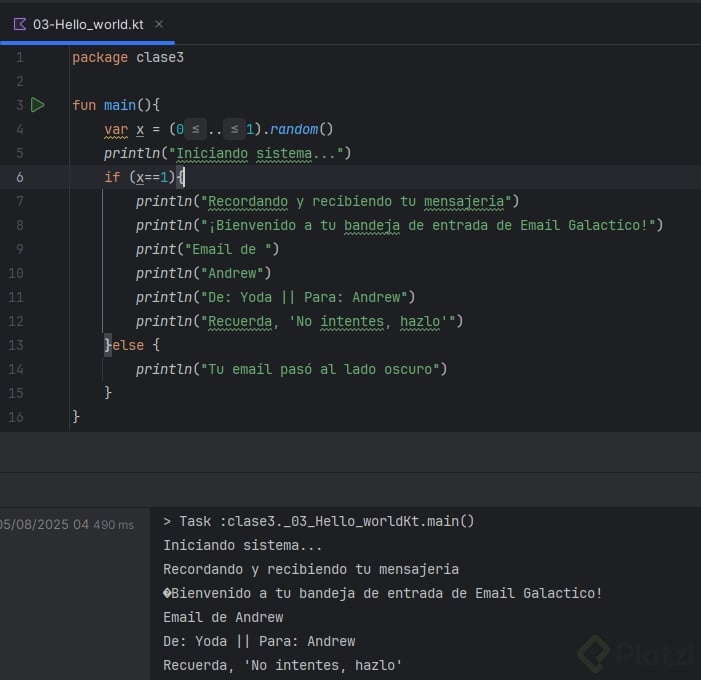Click the package name clase3

[x=160, y=57]
